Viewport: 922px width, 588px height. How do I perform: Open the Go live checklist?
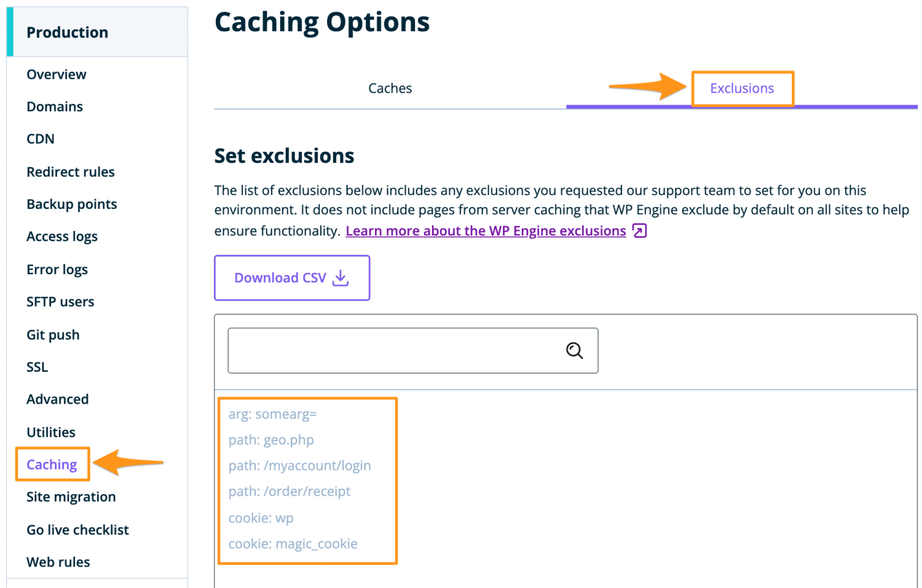coord(77,529)
